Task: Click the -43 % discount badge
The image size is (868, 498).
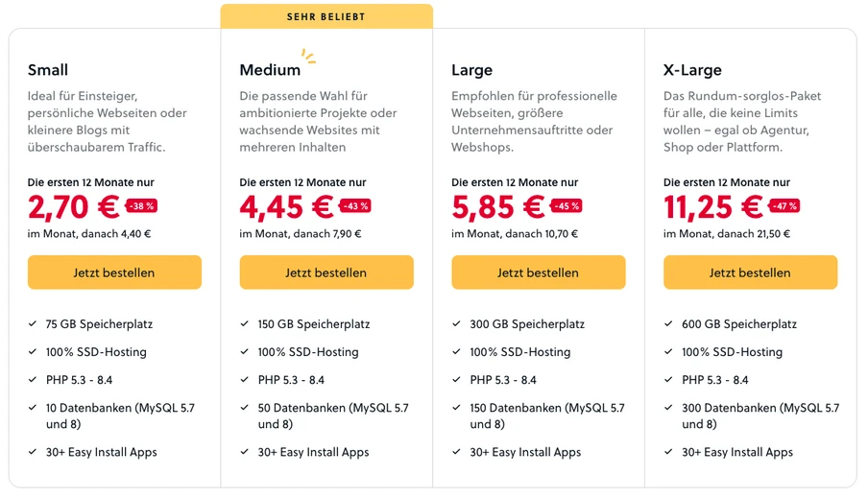Action: 354,206
